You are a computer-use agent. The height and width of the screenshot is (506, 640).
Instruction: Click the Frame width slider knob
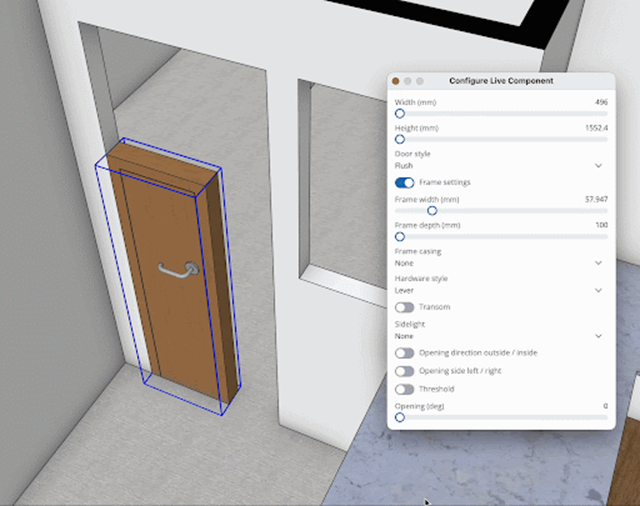tap(432, 211)
